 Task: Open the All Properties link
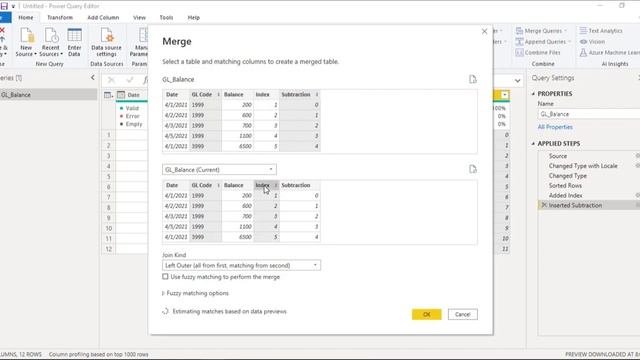555,127
